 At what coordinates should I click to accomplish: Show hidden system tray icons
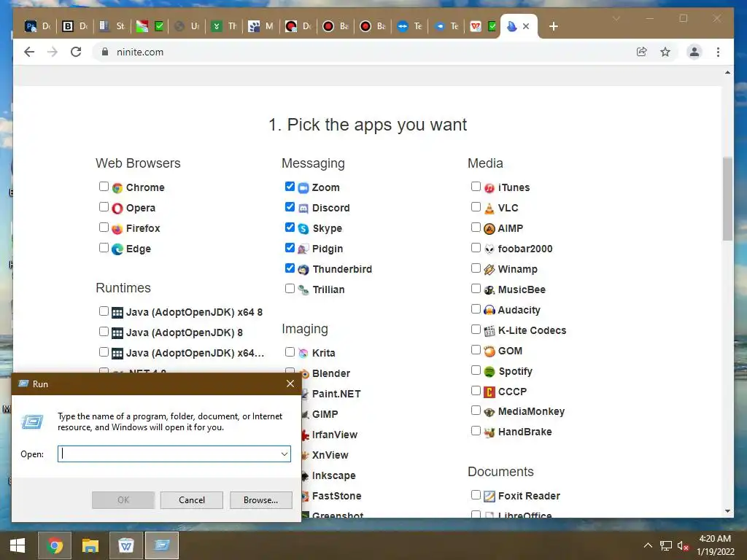click(648, 545)
